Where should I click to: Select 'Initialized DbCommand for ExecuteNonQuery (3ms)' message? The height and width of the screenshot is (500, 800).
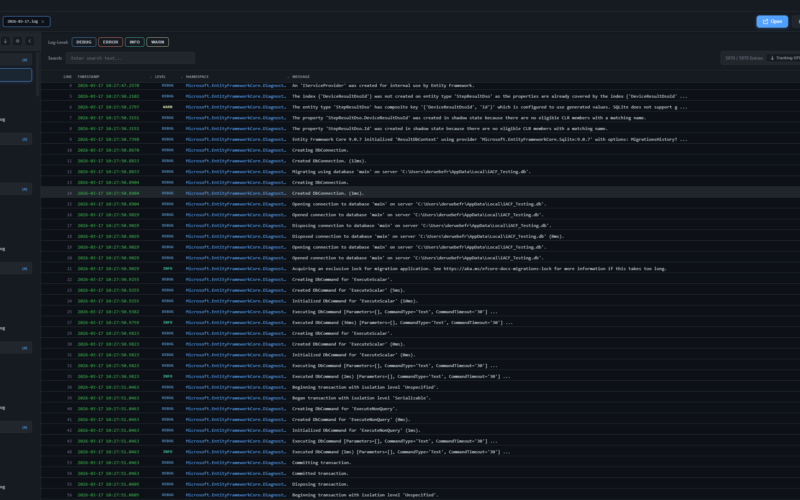click(x=356, y=430)
